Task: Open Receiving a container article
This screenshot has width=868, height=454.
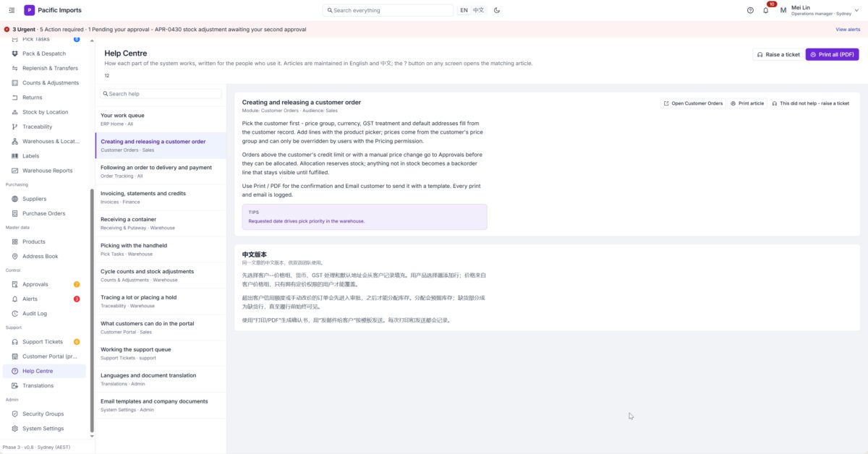Action: click(x=161, y=223)
